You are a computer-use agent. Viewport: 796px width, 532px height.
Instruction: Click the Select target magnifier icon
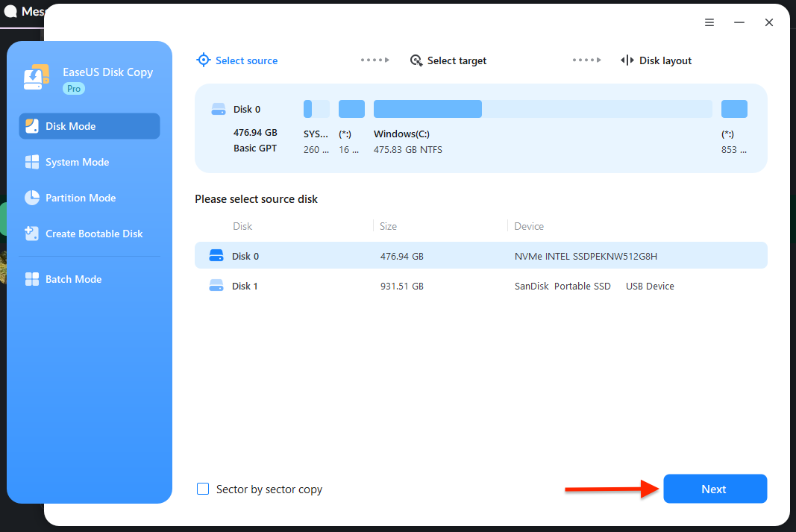[x=416, y=60]
